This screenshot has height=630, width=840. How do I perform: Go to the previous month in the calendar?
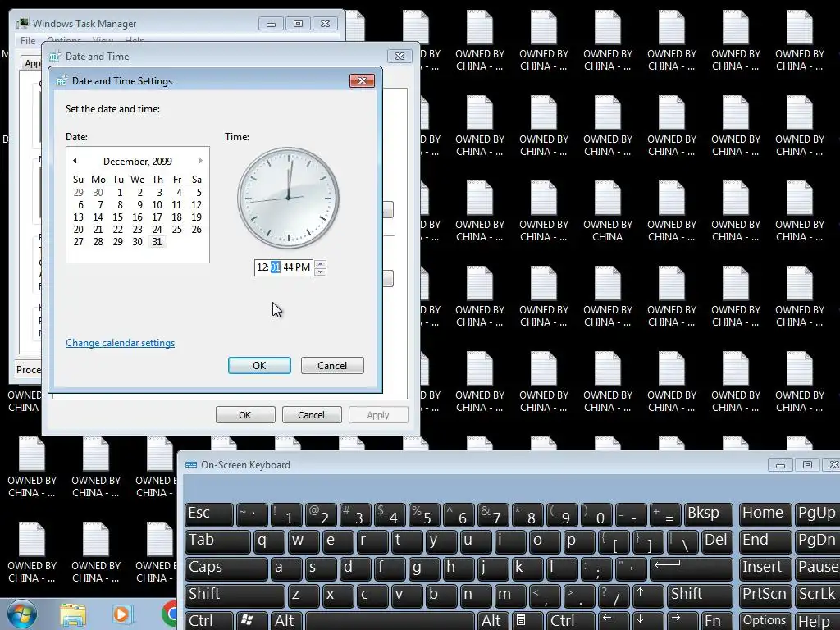point(75,161)
